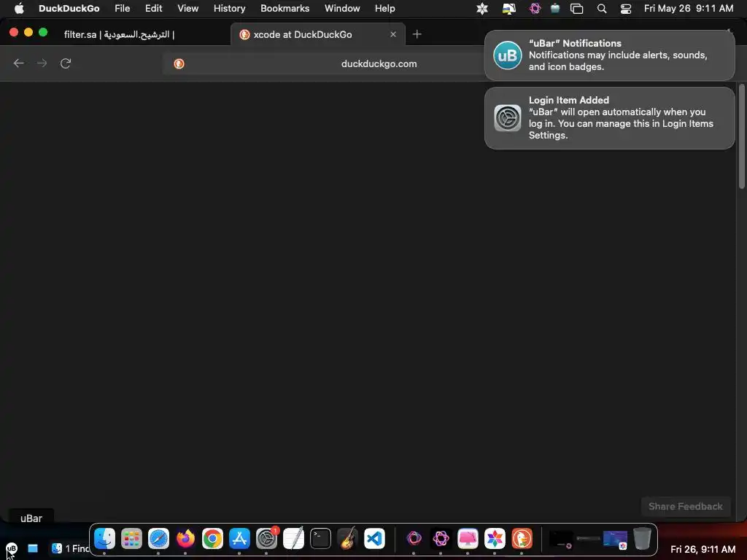Image resolution: width=747 pixels, height=560 pixels.
Task: Click the blue desktop icon in uBar
Action: tap(32, 548)
